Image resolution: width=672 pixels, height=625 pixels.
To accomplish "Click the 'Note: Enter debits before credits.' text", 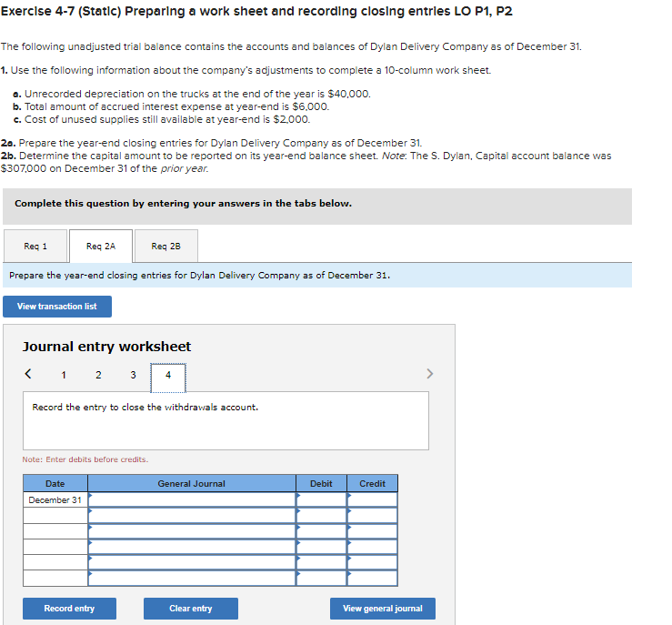I will pyautogui.click(x=85, y=459).
